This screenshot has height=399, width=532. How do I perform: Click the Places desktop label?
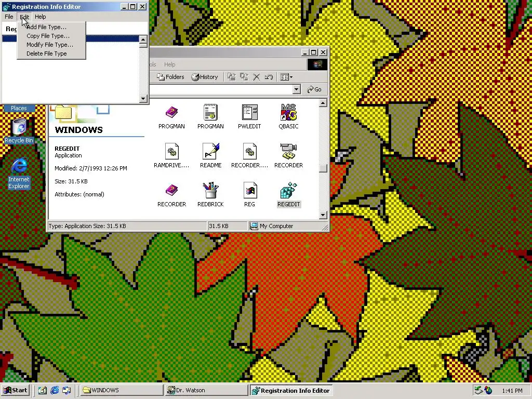(19, 108)
